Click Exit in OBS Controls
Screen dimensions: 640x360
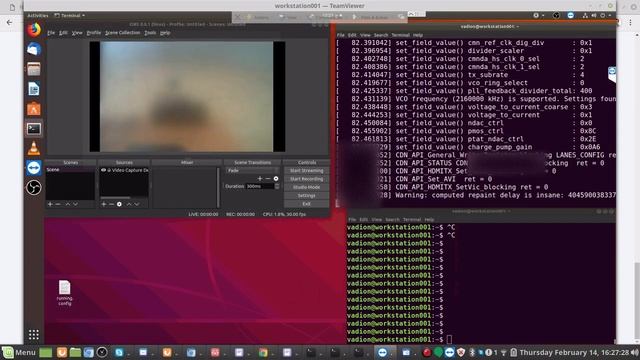(x=307, y=204)
